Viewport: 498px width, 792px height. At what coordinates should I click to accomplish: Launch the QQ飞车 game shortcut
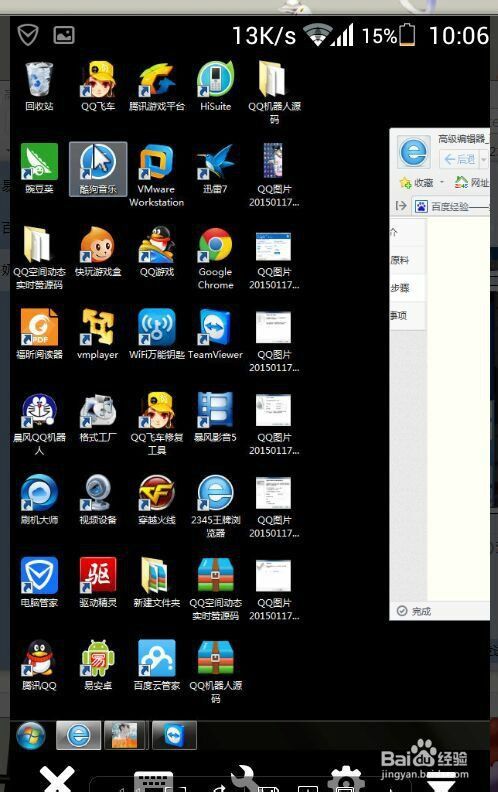(98, 86)
